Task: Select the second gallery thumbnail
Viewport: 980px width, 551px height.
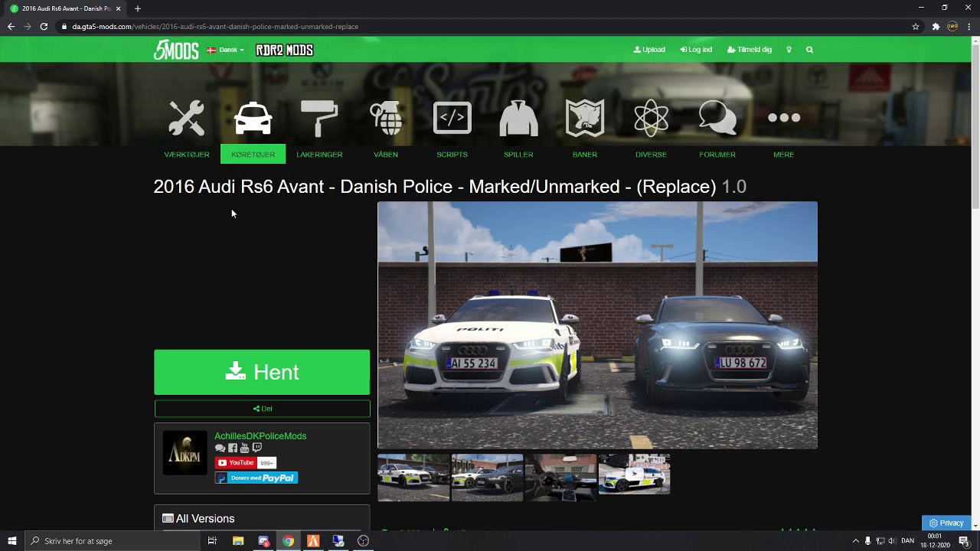Action: 487,478
